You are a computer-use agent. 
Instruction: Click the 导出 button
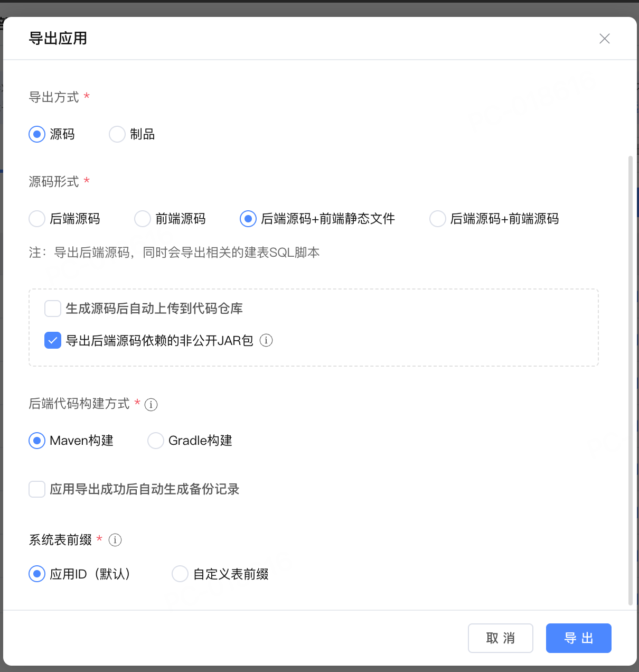pyautogui.click(x=579, y=638)
